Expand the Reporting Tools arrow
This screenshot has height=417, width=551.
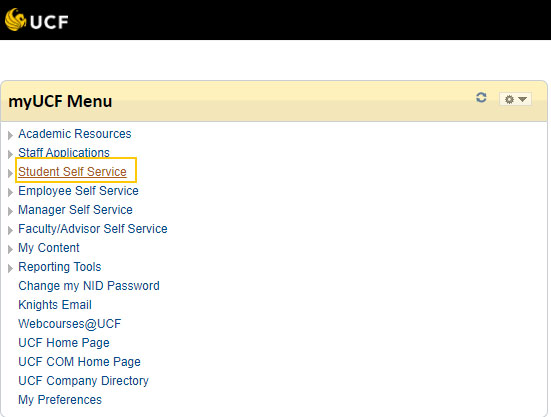(x=10, y=268)
